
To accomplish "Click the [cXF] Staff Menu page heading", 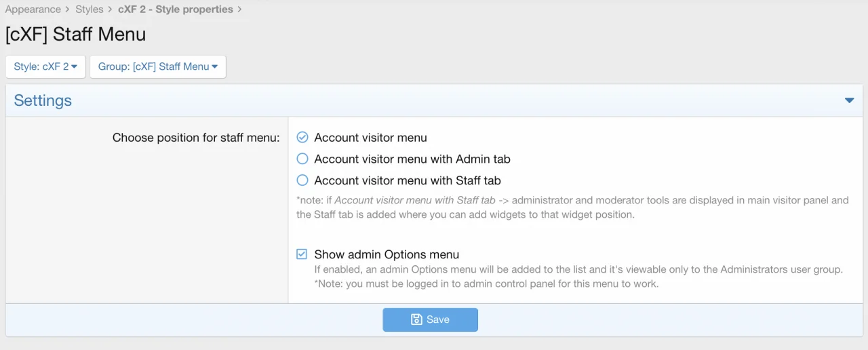I will (75, 34).
